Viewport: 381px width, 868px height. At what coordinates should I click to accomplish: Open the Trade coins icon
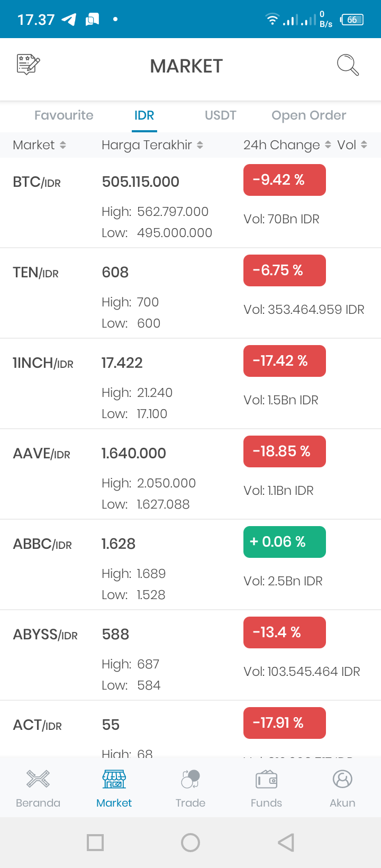(190, 779)
